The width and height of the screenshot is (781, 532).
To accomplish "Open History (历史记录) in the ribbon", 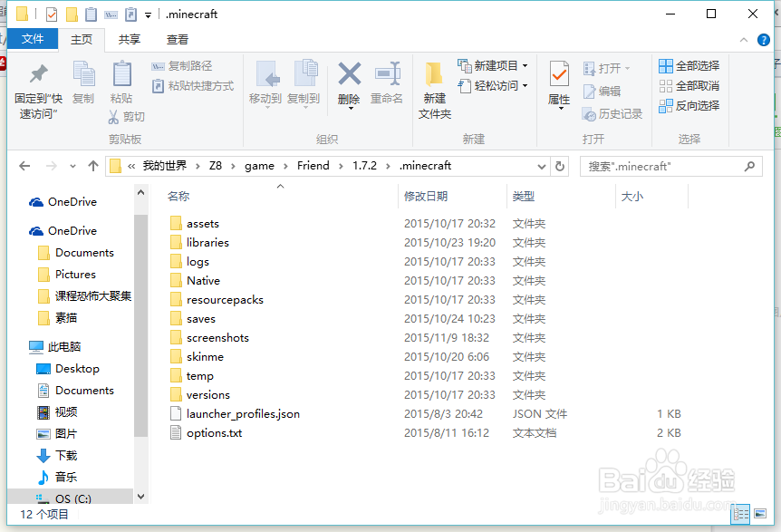I will tap(612, 114).
